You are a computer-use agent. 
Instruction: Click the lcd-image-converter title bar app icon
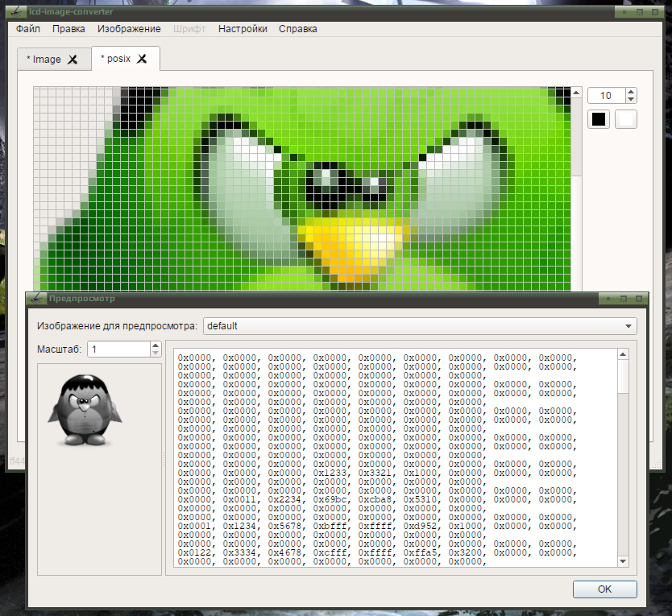click(17, 11)
